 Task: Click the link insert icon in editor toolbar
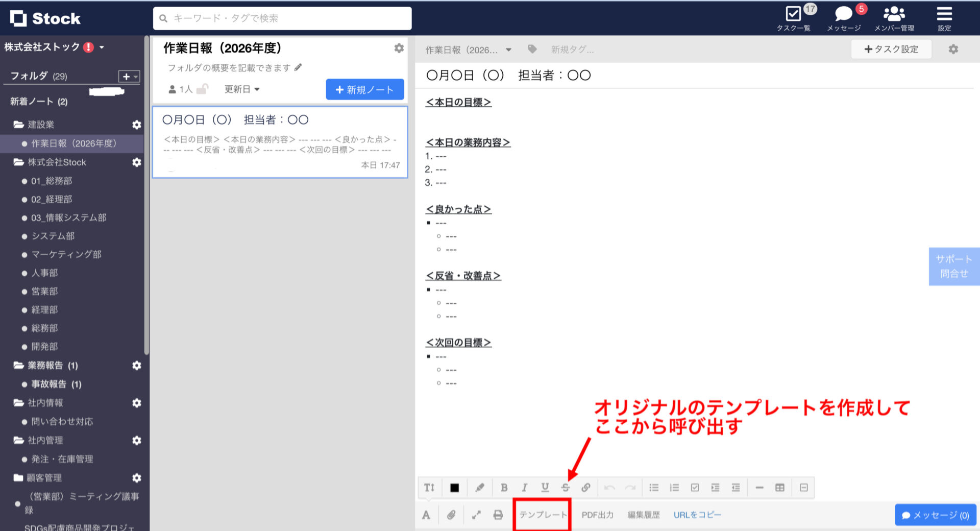(x=586, y=488)
